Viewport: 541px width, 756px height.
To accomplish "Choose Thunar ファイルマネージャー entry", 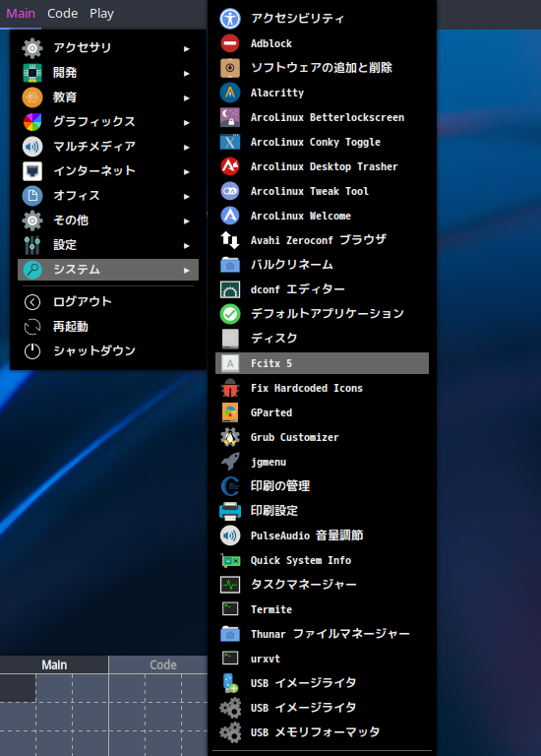I will 322,634.
